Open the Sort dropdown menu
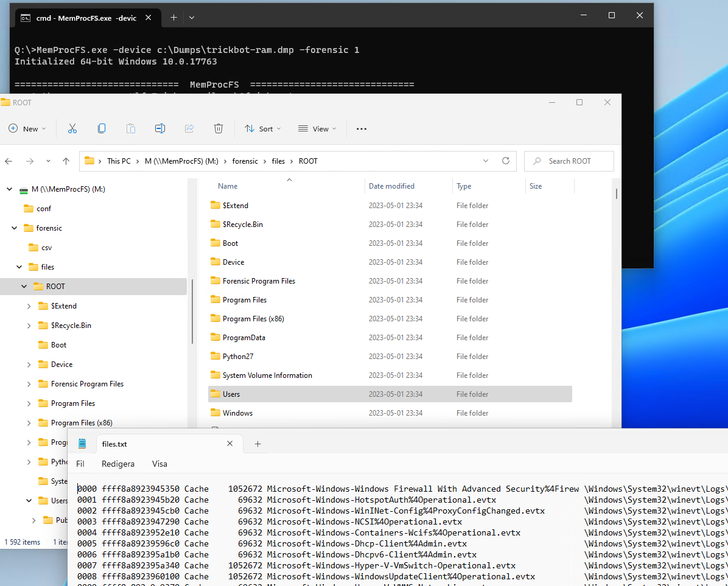This screenshot has width=728, height=586. coord(263,128)
